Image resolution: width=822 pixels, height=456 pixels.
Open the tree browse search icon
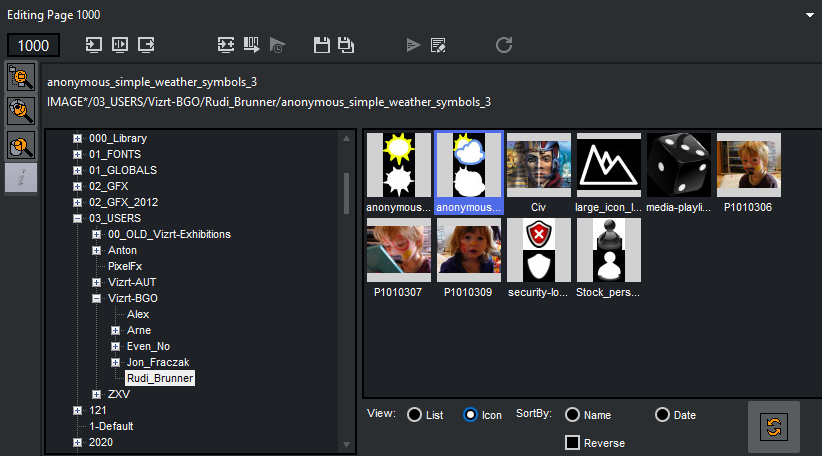point(21,76)
